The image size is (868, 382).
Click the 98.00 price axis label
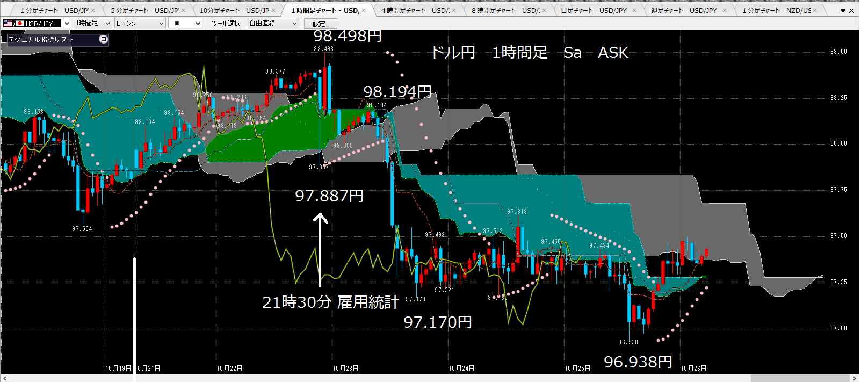pyautogui.click(x=838, y=143)
